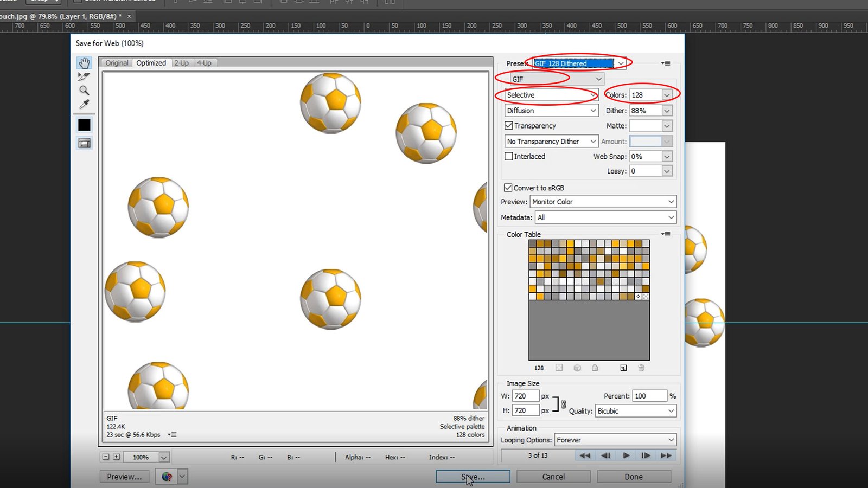Viewport: 868px width, 488px height.
Task: Disable the Transparency option
Action: (509, 125)
